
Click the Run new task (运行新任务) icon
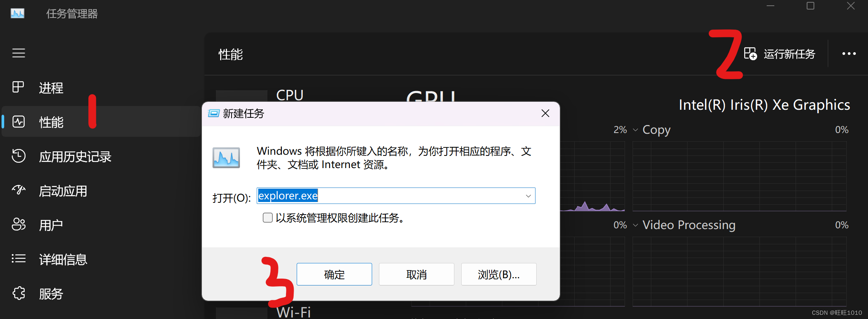[x=750, y=53]
